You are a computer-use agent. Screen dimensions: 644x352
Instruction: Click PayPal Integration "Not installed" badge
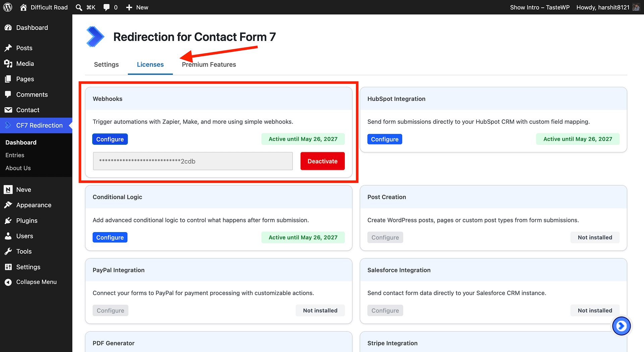pos(320,311)
